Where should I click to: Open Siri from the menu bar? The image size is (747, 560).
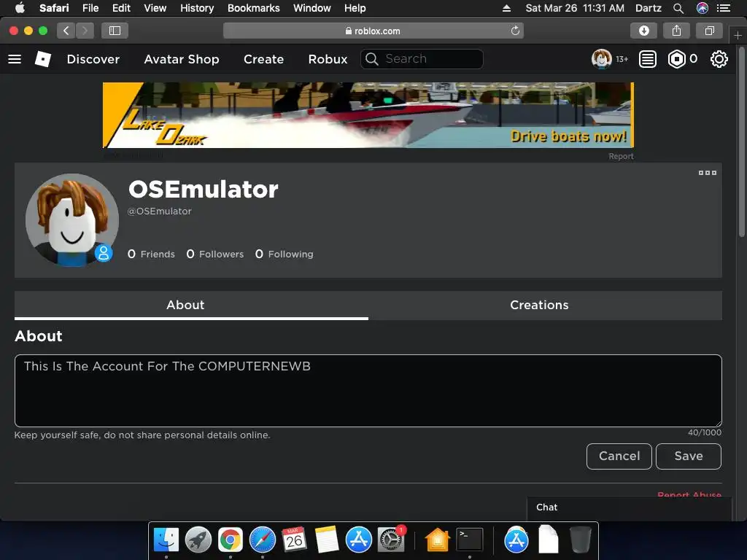click(x=703, y=8)
